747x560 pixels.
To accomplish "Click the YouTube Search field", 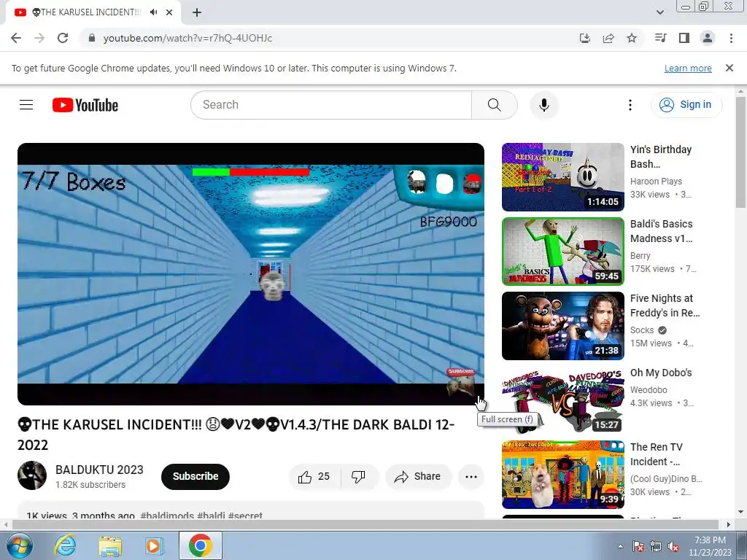I will [x=331, y=105].
